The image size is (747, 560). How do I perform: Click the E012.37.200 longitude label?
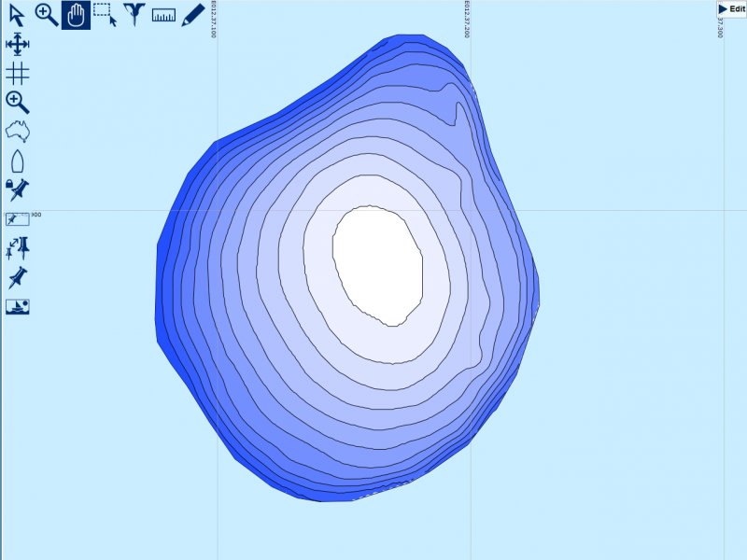click(x=467, y=19)
